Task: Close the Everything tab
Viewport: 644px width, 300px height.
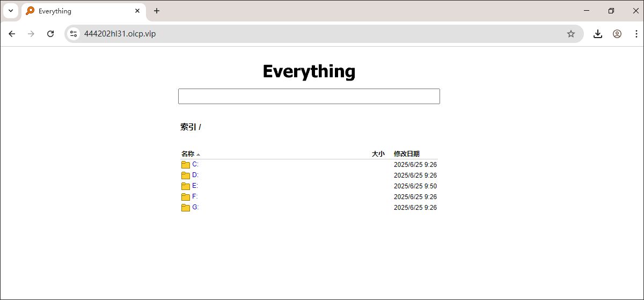Action: (137, 11)
